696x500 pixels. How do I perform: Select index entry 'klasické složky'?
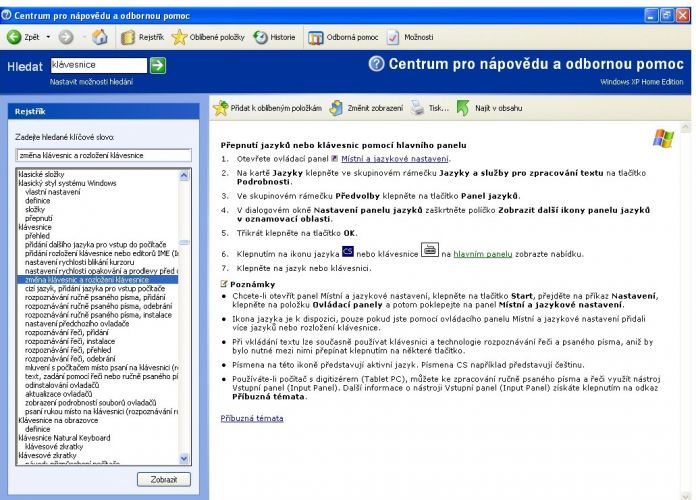(41, 174)
